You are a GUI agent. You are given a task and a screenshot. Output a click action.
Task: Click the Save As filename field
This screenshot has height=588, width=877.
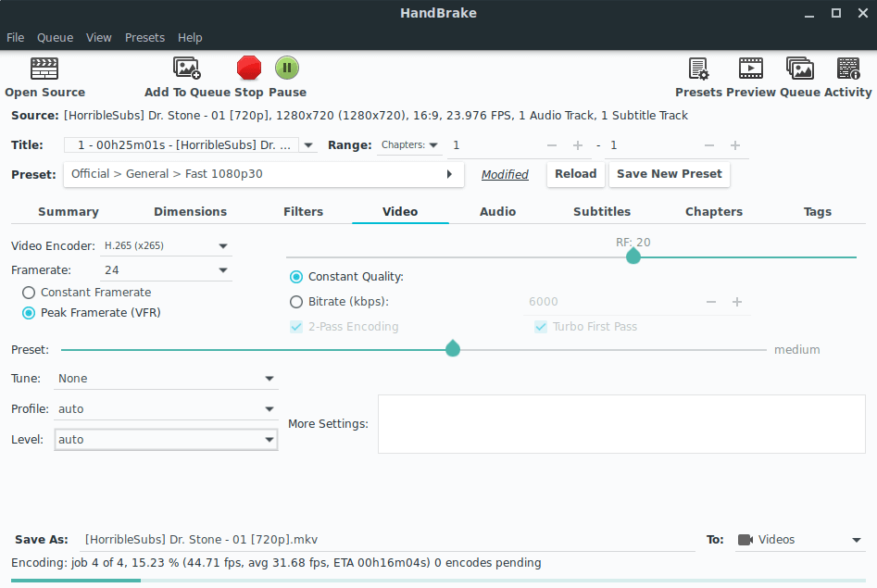(x=387, y=540)
